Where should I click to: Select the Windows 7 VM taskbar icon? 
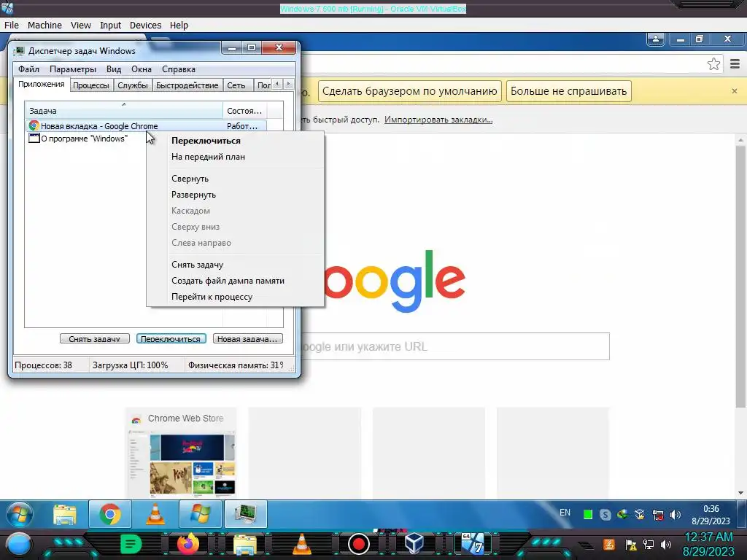(472, 544)
